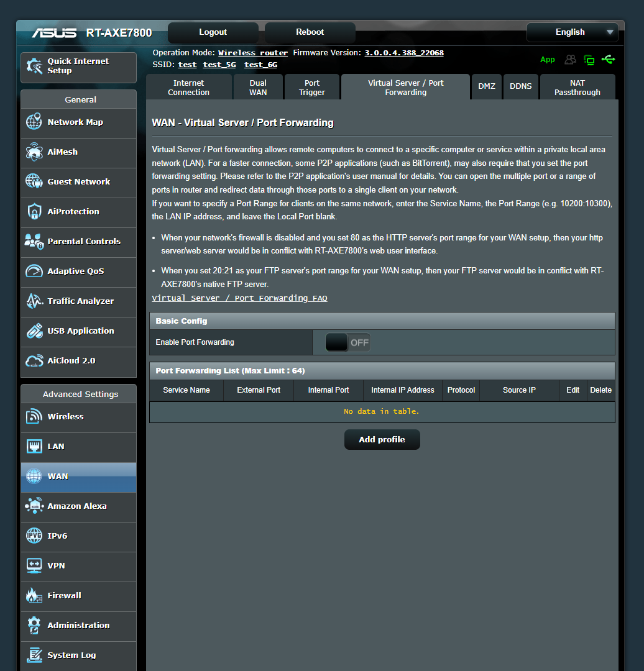Click the Guest Network icon
The image size is (644, 671).
34,181
